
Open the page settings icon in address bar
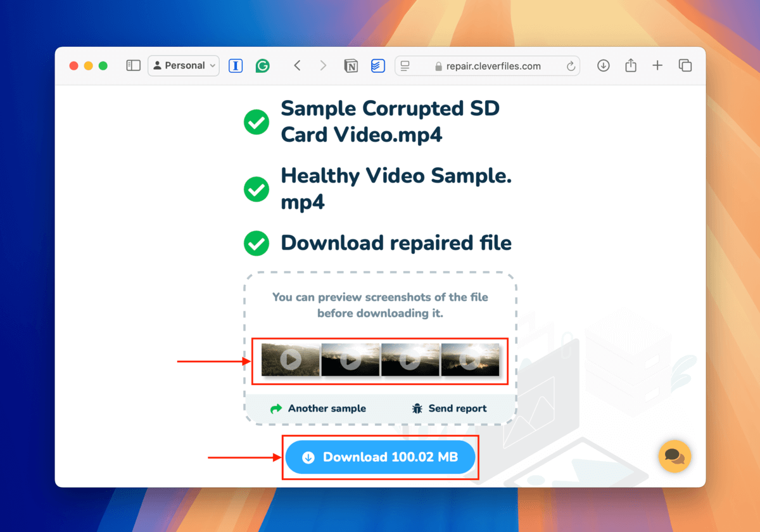406,65
